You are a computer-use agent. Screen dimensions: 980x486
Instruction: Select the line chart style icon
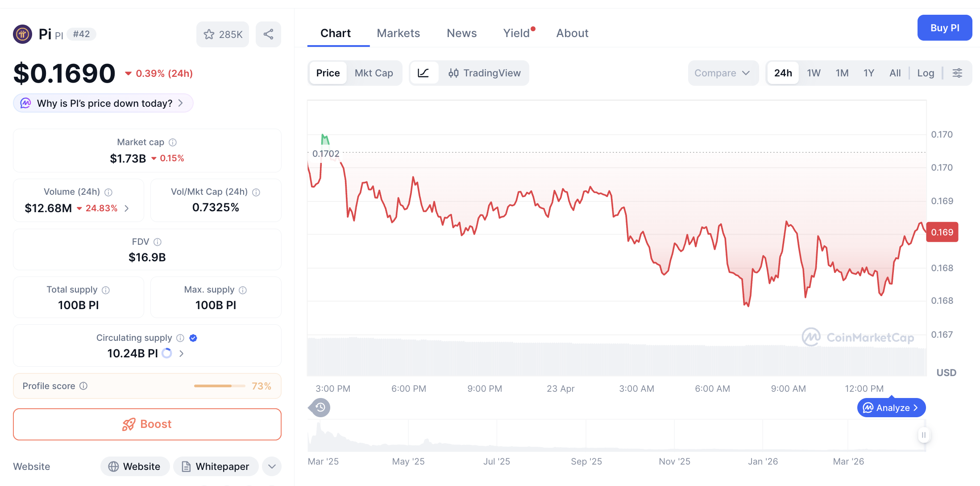click(x=424, y=73)
